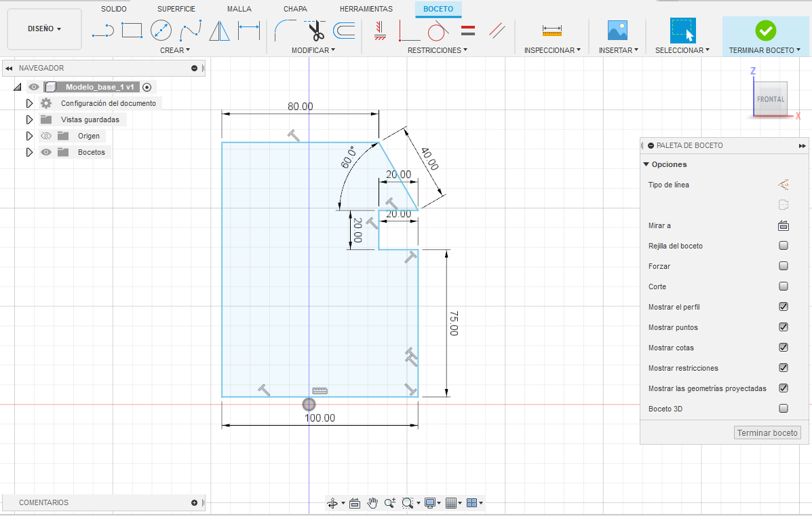Toggle visibility of Modelo_base_1 v1
Viewport: 812px width, 516px height.
pos(34,87)
